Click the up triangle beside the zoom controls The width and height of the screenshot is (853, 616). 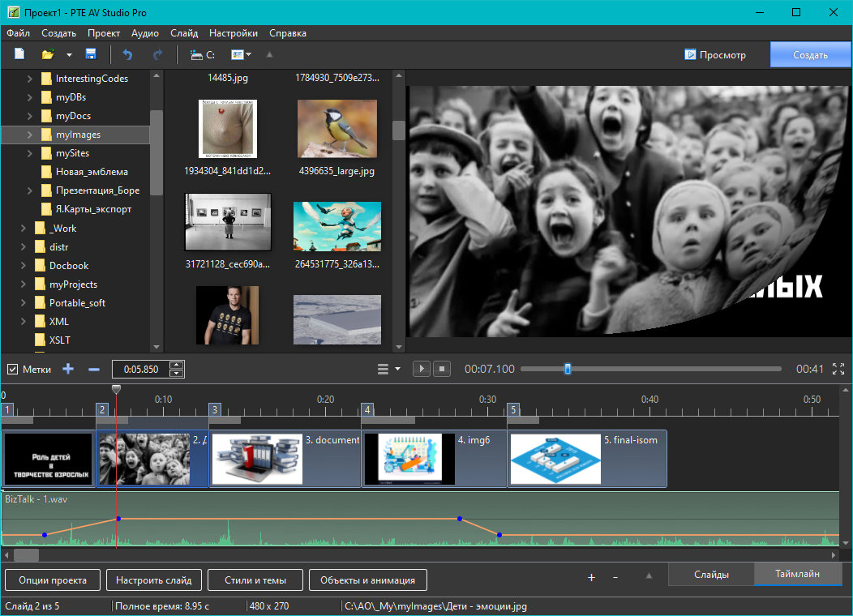[x=649, y=575]
